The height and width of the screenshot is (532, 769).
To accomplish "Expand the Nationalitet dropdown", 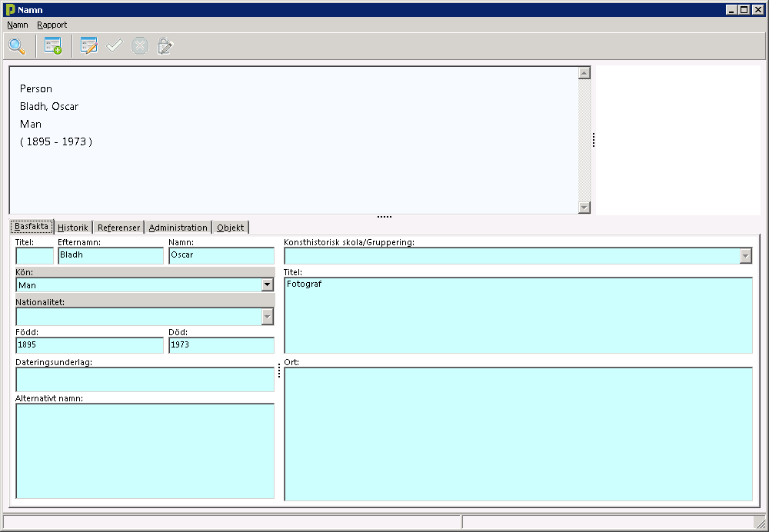I will tap(268, 317).
